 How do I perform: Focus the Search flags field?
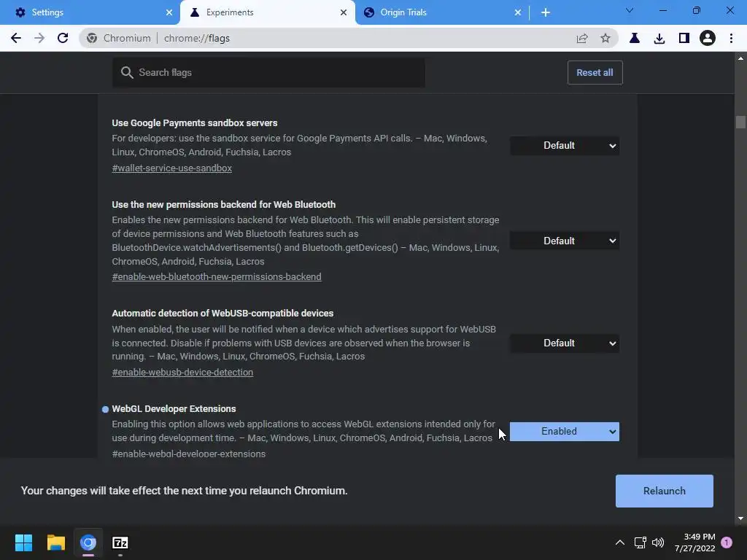(268, 72)
